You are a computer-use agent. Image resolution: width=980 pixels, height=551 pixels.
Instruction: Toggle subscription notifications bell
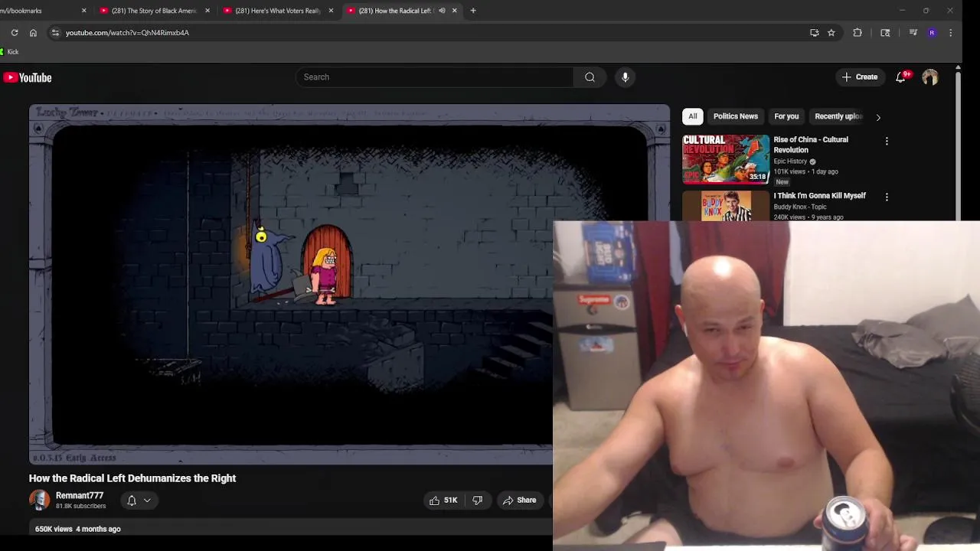coord(132,500)
